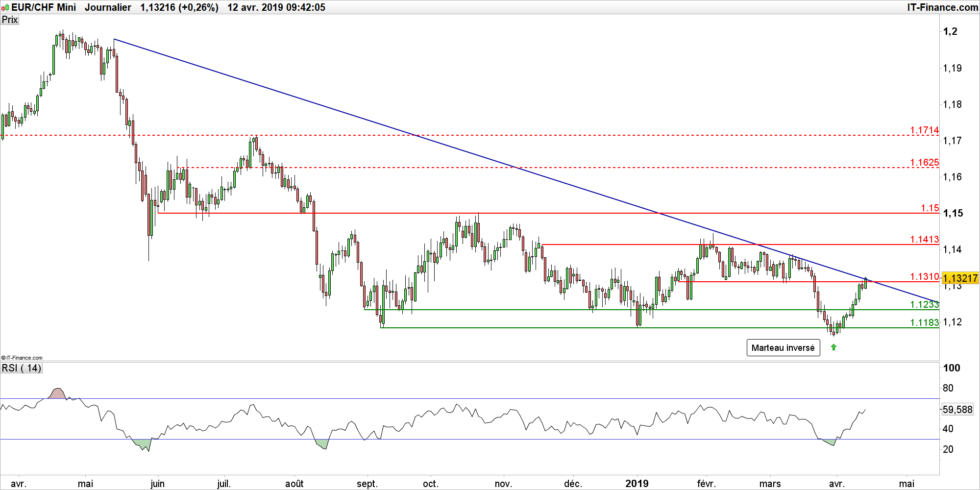Click the 1,12 price axis label
The width and height of the screenshot is (980, 490).
tap(953, 322)
